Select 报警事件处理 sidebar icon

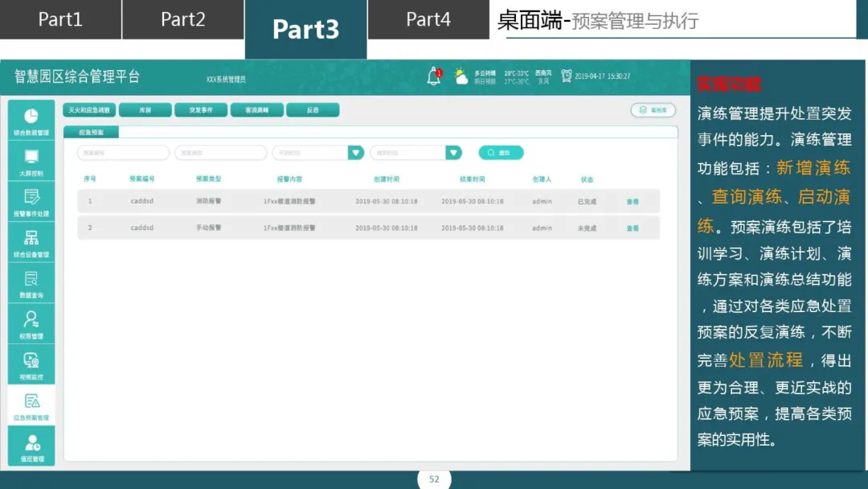(31, 197)
